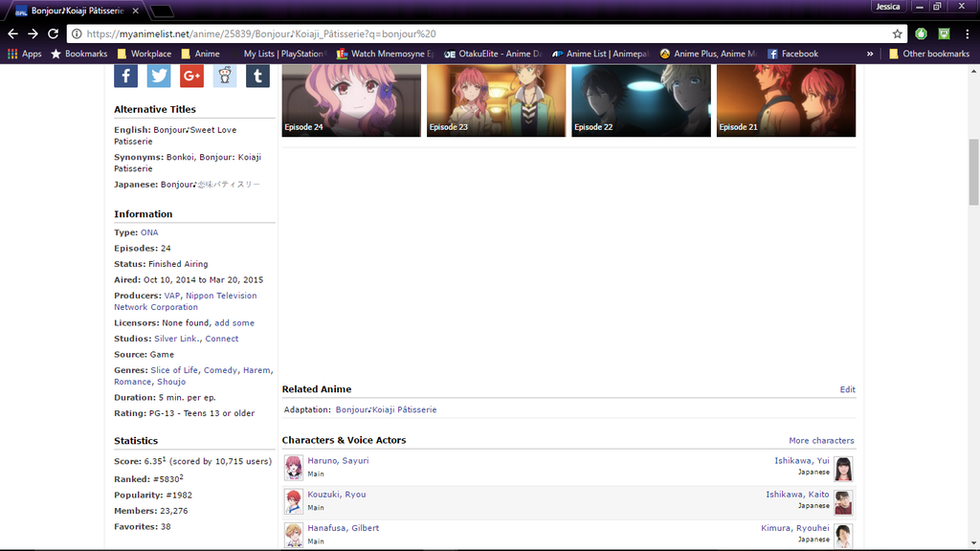This screenshot has width=980, height=551.
Task: Open the Episode 23 video thumbnail
Action: coord(497,100)
